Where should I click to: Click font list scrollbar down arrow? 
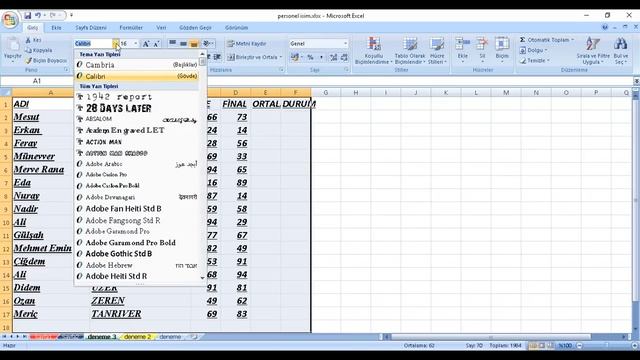coord(202,278)
